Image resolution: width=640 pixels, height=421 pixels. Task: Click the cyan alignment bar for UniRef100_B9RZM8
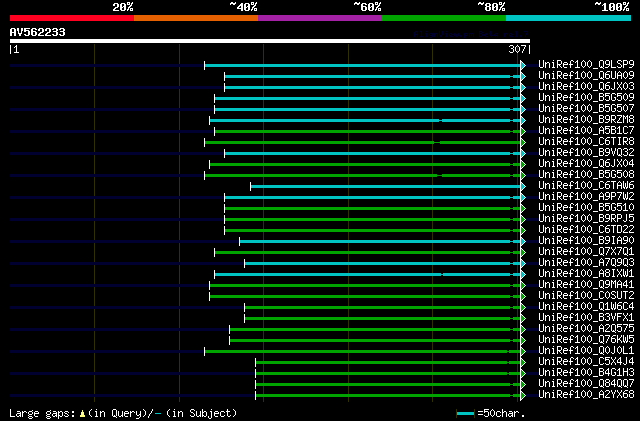pyautogui.click(x=365, y=120)
